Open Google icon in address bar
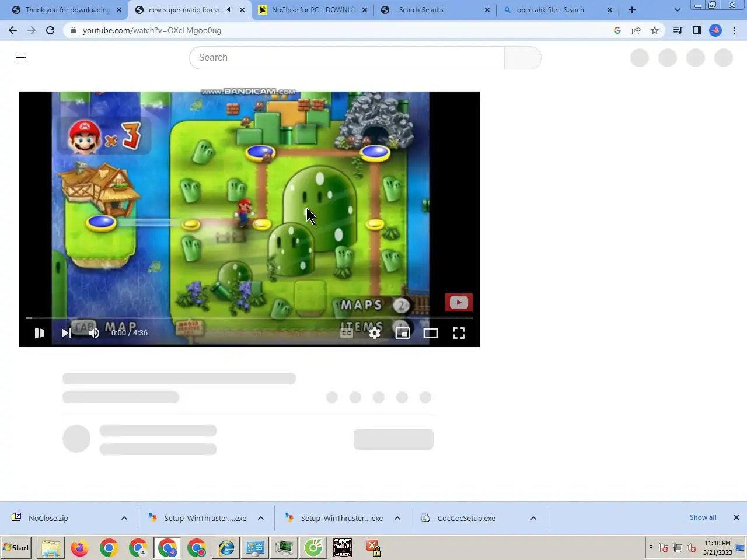 [x=617, y=30]
